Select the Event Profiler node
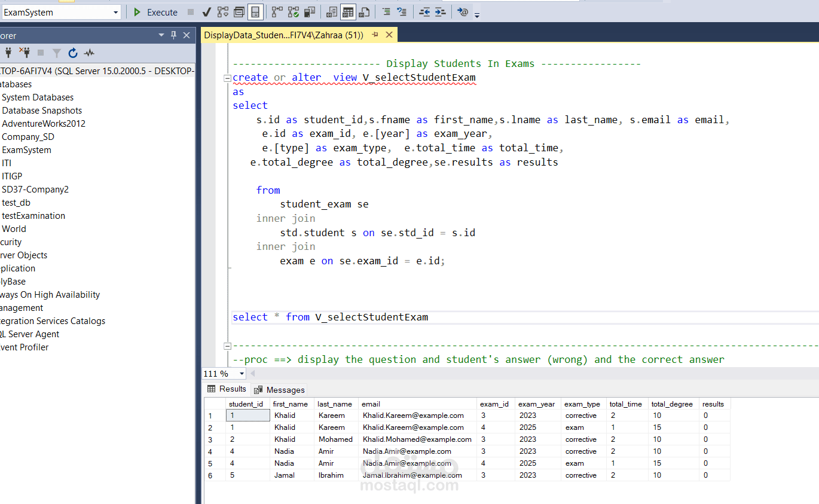The width and height of the screenshot is (819, 504). (25, 347)
